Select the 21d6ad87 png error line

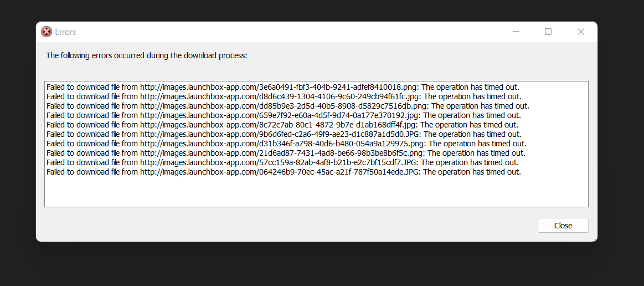tap(286, 154)
